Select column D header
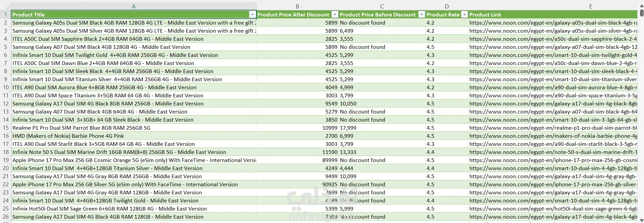 click(446, 6)
